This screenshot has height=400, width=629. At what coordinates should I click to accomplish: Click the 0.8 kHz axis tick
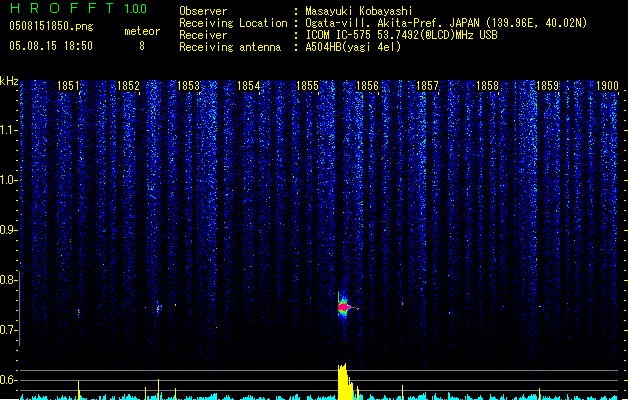coord(8,280)
